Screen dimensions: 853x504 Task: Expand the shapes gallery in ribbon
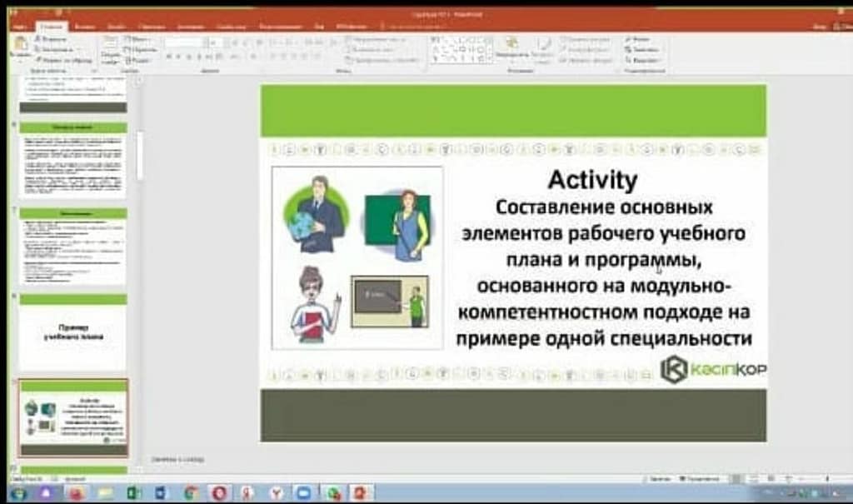489,59
